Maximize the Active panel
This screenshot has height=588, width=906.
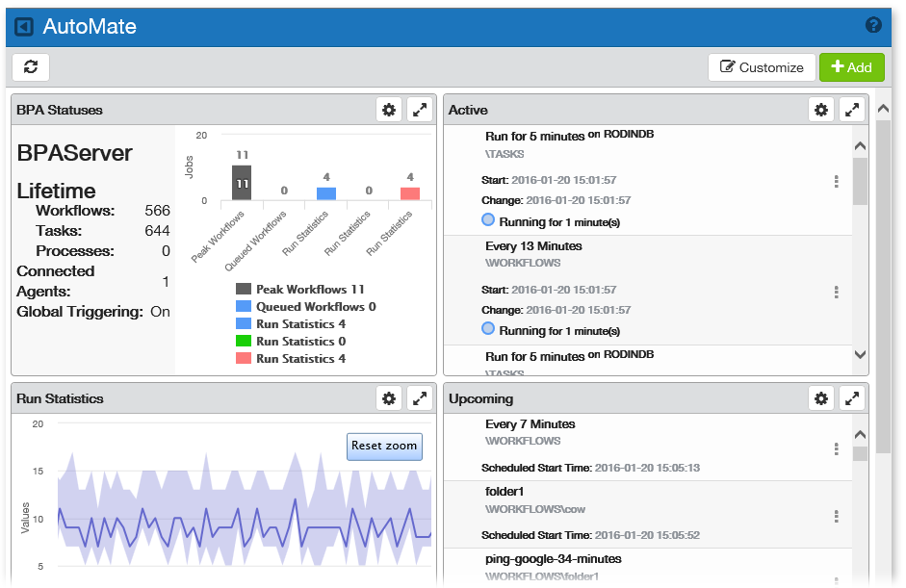pos(852,110)
